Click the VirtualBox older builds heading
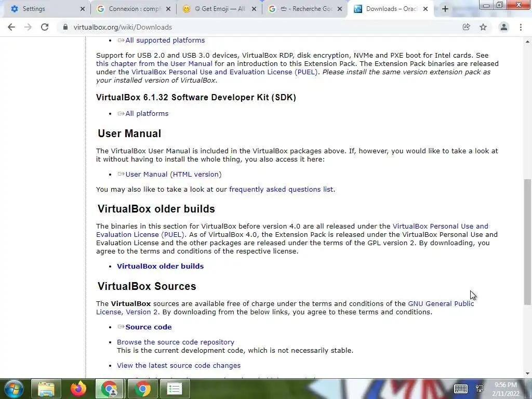The image size is (532, 399). pyautogui.click(x=156, y=209)
